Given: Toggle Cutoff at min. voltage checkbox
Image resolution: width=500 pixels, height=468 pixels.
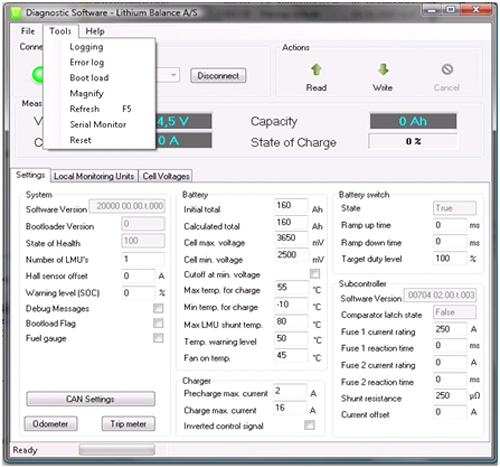Looking at the screenshot, I should click(315, 274).
